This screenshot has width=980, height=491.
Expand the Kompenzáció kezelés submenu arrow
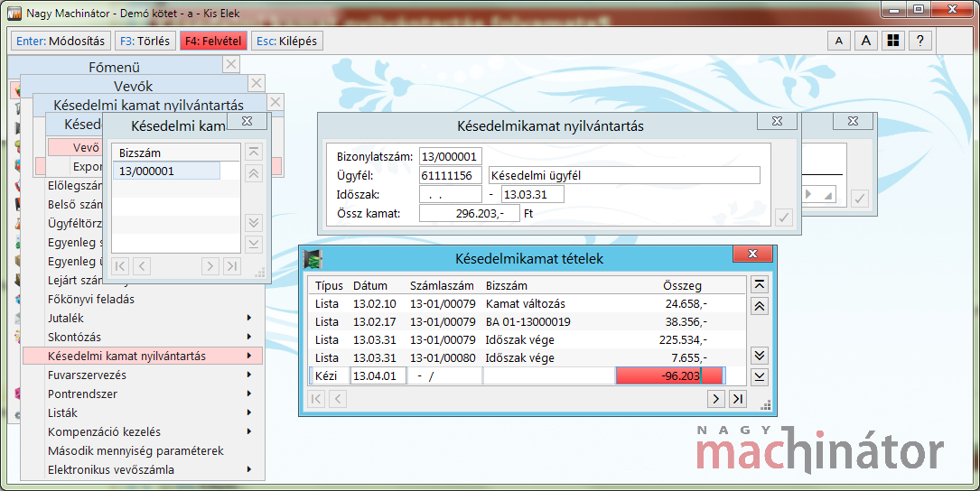pyautogui.click(x=249, y=431)
